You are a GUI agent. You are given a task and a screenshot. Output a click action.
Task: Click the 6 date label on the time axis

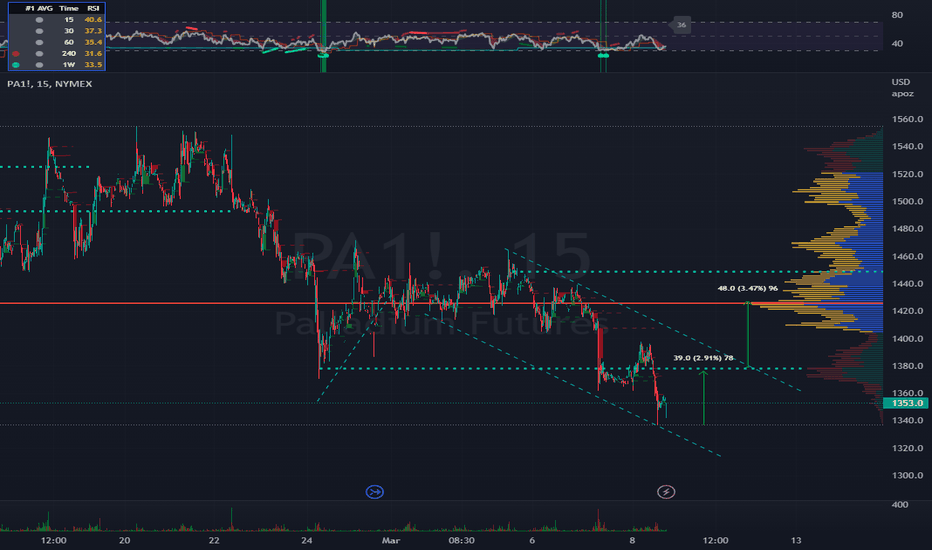click(x=532, y=540)
